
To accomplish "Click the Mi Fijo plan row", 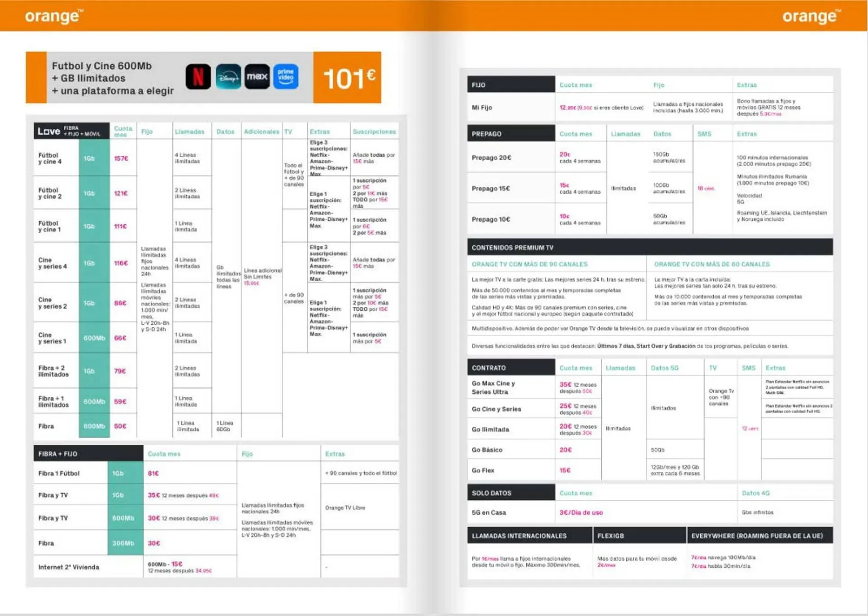I will point(482,108).
